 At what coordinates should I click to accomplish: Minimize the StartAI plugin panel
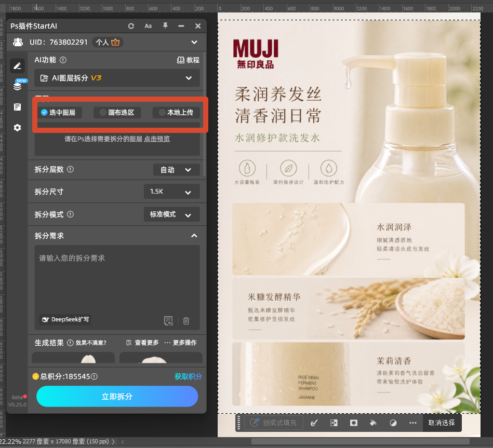[x=181, y=26]
